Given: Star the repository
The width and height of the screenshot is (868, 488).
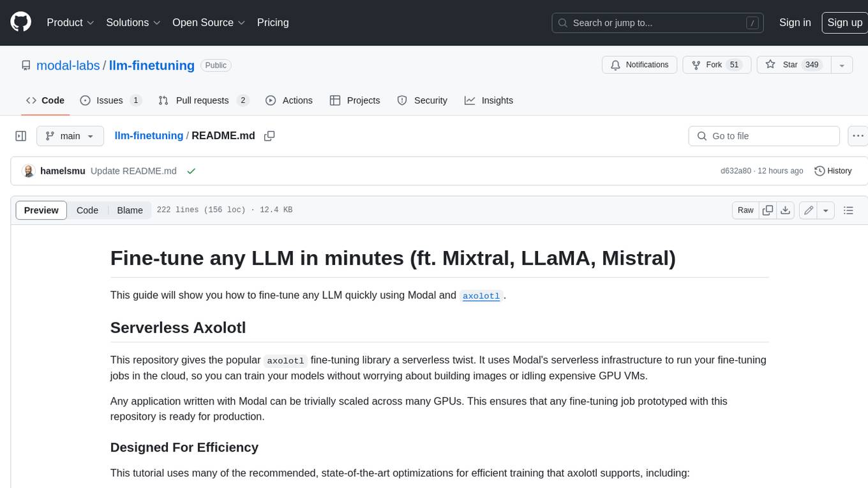Looking at the screenshot, I should [793, 65].
